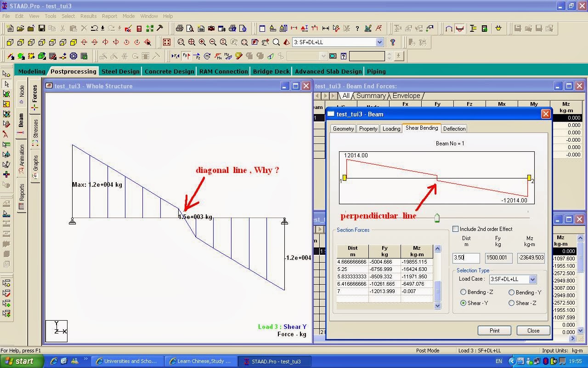The width and height of the screenshot is (588, 368).
Task: Click the portal frame shape icon
Action: 449,29
